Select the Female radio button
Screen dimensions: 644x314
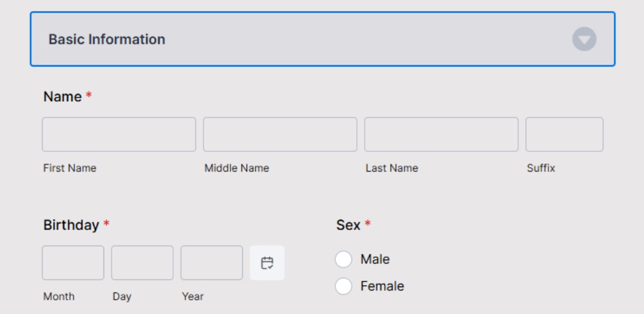343,286
